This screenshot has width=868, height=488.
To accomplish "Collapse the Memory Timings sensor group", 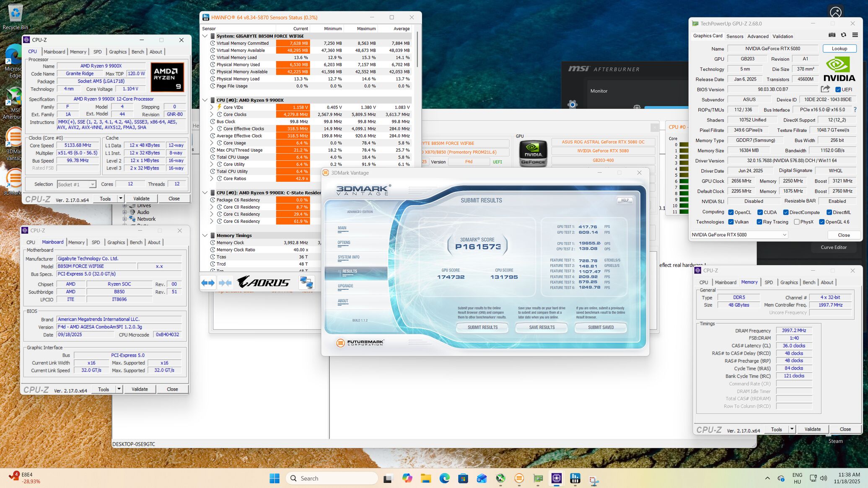I will coord(205,235).
